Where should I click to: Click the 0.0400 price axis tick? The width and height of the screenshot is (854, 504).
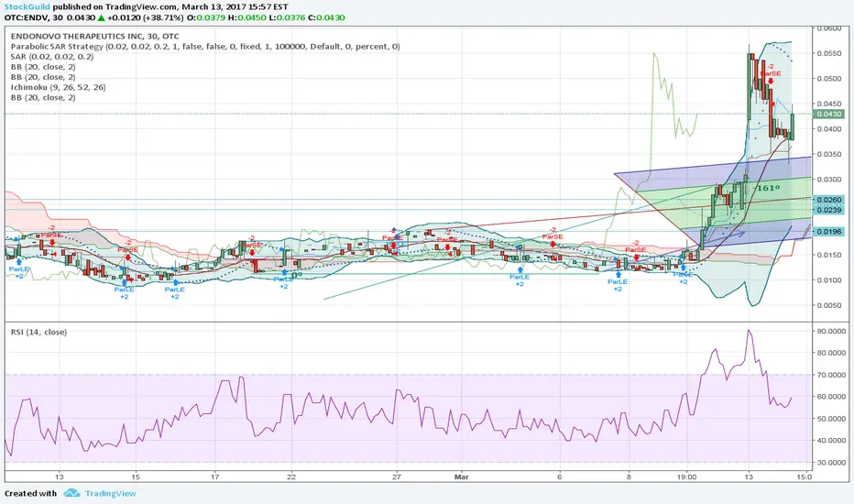point(829,129)
